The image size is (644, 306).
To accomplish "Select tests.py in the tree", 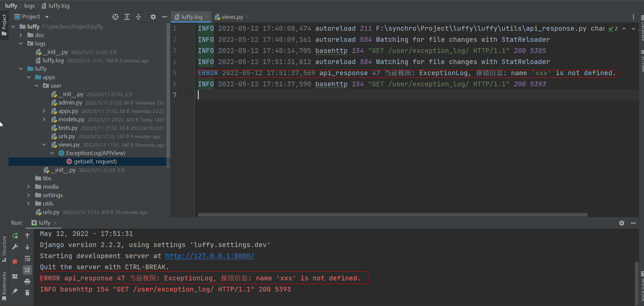I will click(x=68, y=128).
